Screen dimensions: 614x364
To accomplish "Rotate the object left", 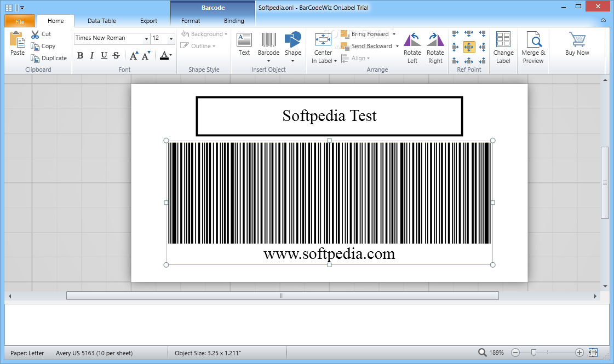I will coord(412,48).
